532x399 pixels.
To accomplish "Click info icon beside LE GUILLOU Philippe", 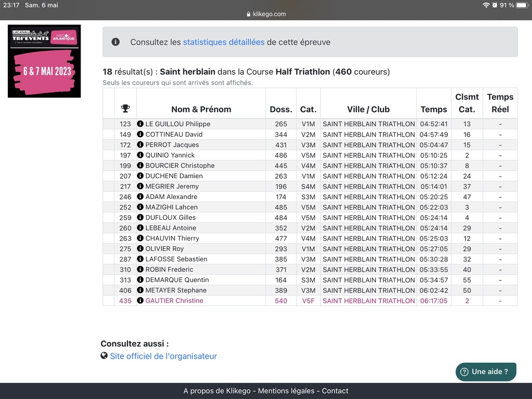I will point(140,124).
